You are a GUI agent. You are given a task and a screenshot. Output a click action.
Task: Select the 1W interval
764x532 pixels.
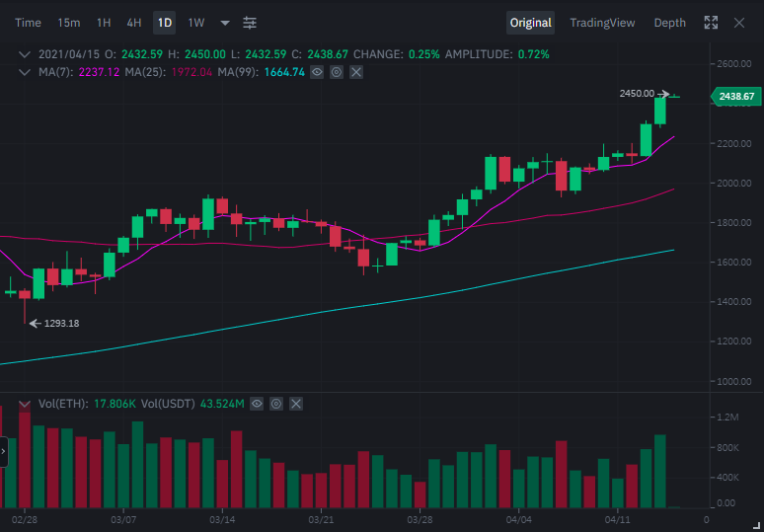point(196,23)
